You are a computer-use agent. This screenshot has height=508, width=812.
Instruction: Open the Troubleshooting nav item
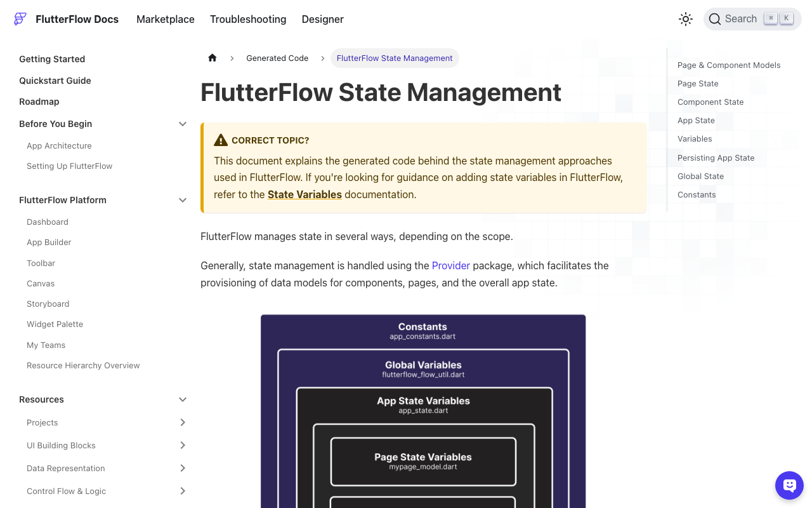click(x=248, y=19)
